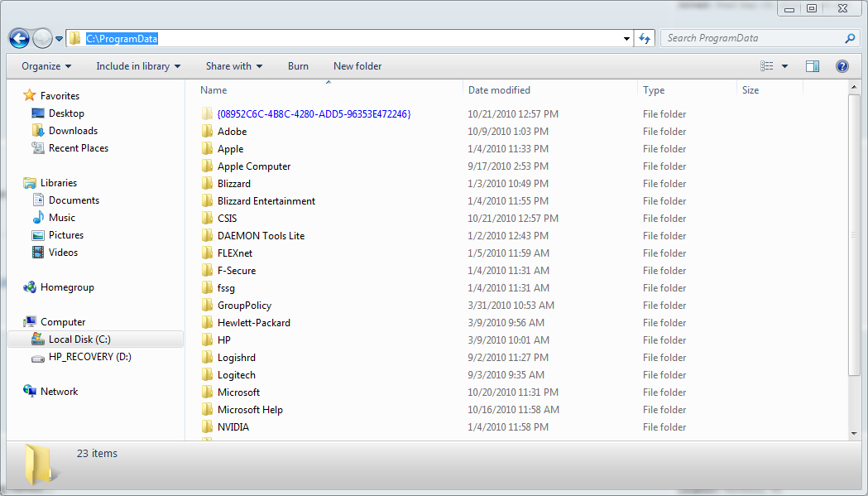Select the Adobe folder icon
Image resolution: width=868 pixels, height=496 pixels.
pos(207,132)
